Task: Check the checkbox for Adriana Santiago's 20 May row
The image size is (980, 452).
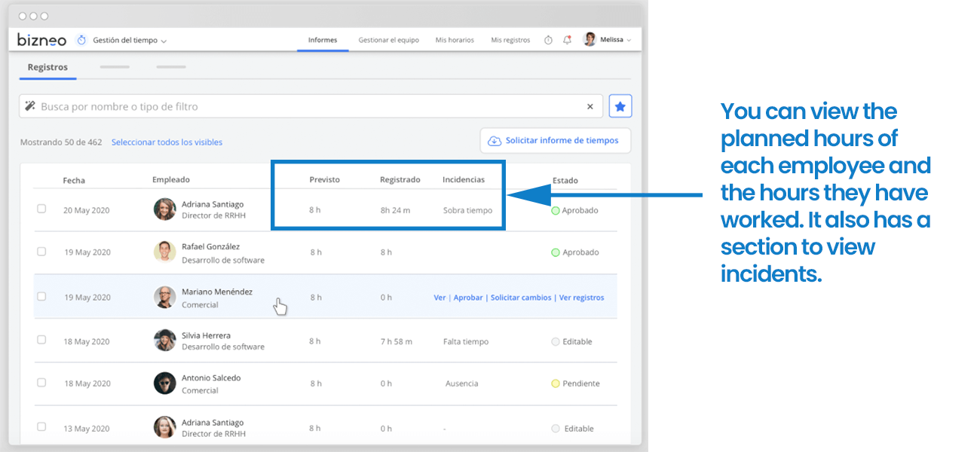Action: (x=41, y=209)
